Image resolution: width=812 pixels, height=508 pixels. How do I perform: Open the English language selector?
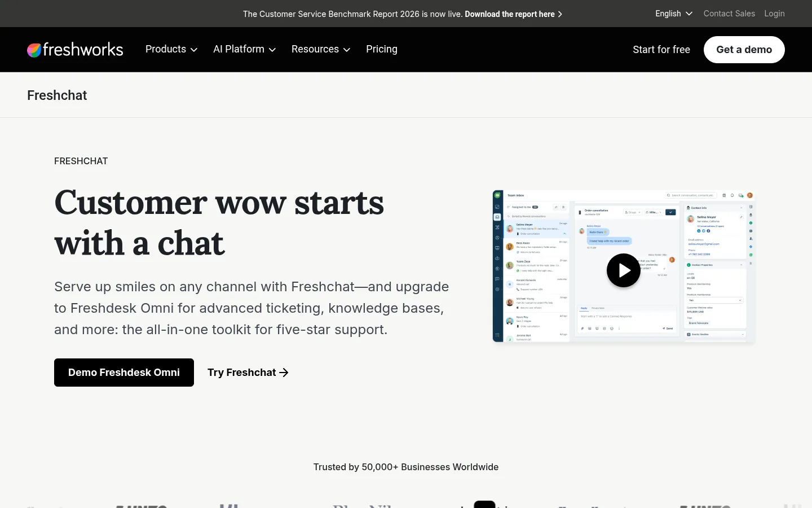(x=674, y=14)
